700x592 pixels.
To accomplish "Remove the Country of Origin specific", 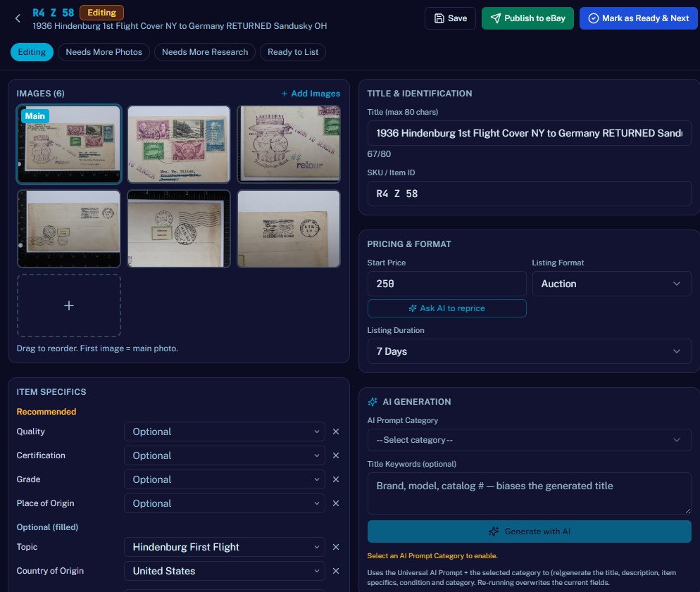I will [x=336, y=571].
